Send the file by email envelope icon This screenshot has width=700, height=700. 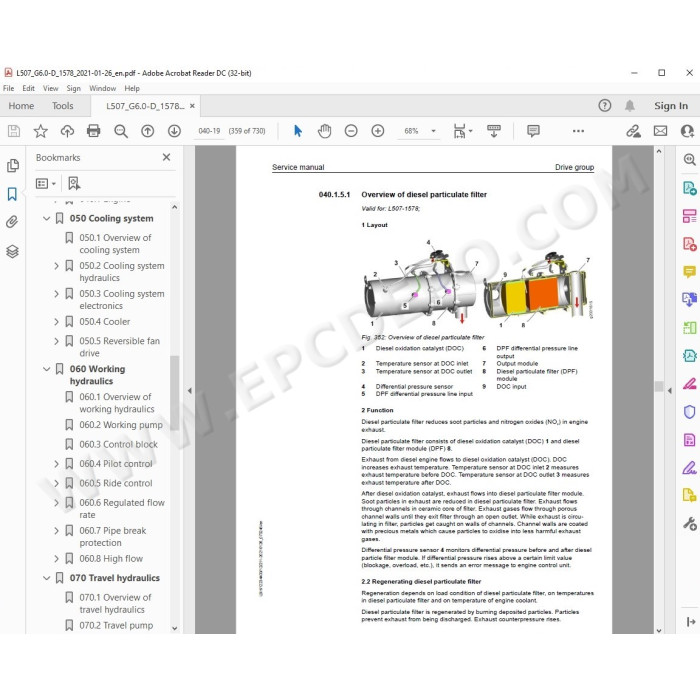pos(660,131)
